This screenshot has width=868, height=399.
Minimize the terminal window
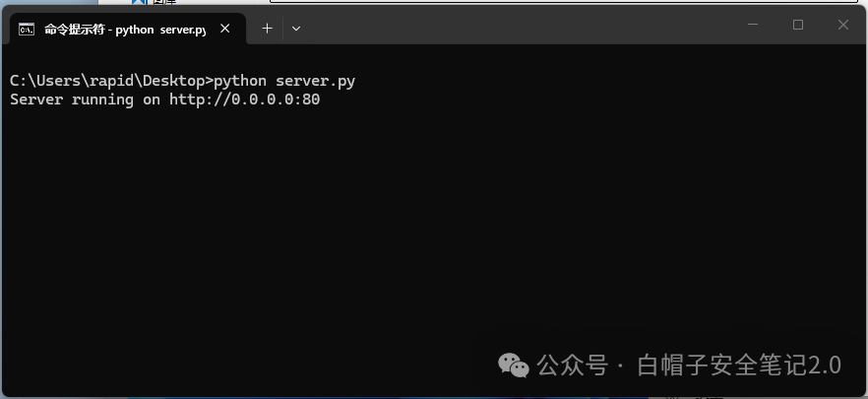(x=753, y=25)
